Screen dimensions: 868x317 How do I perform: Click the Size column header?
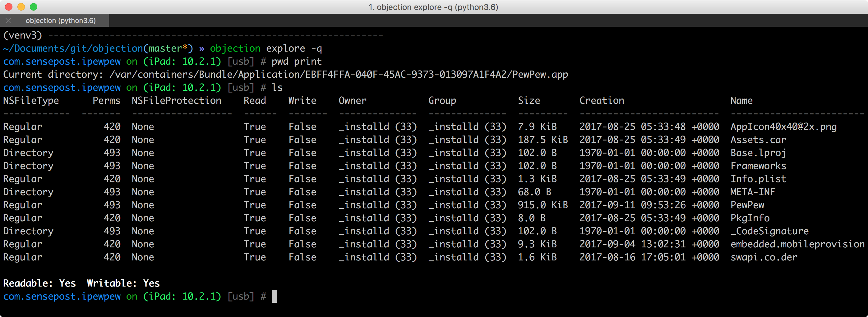529,101
